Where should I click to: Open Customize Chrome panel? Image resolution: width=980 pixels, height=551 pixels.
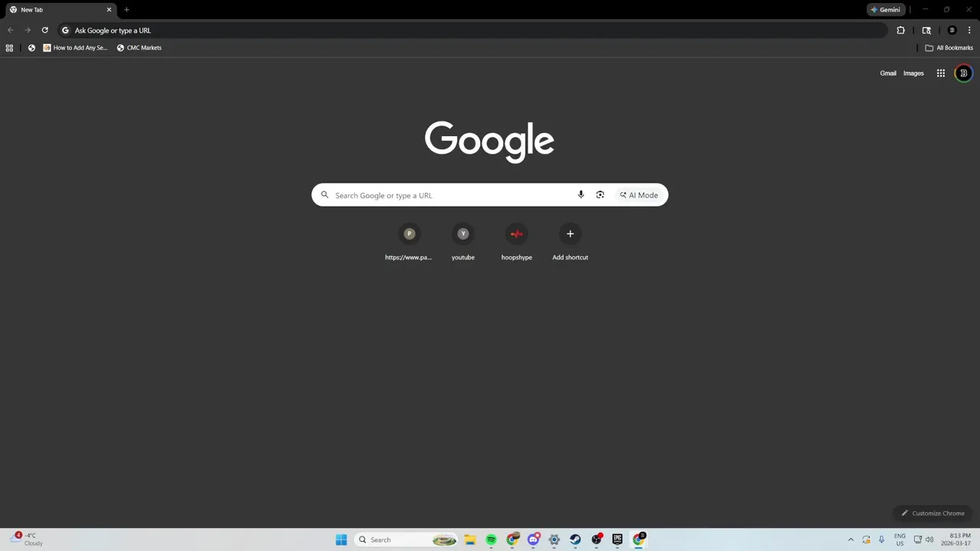tap(933, 514)
